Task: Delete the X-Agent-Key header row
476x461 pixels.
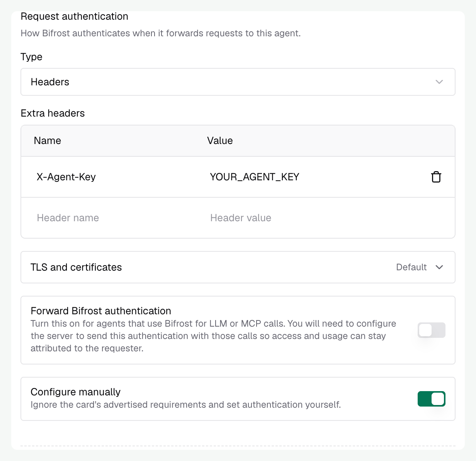Action: point(436,177)
